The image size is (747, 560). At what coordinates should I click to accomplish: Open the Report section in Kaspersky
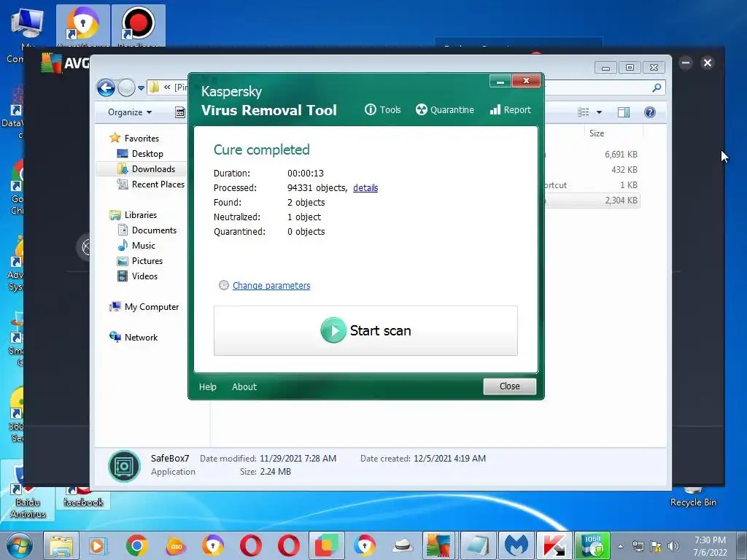pos(510,110)
